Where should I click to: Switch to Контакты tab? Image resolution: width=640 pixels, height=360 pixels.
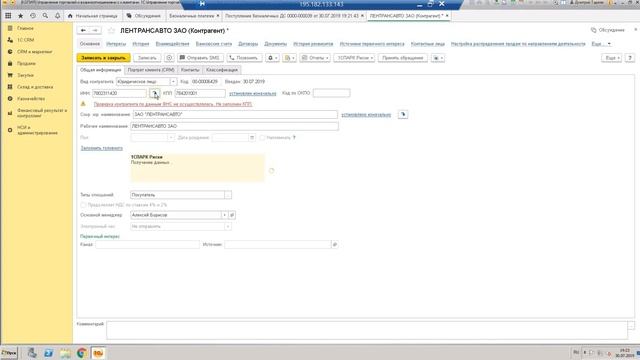(x=190, y=70)
